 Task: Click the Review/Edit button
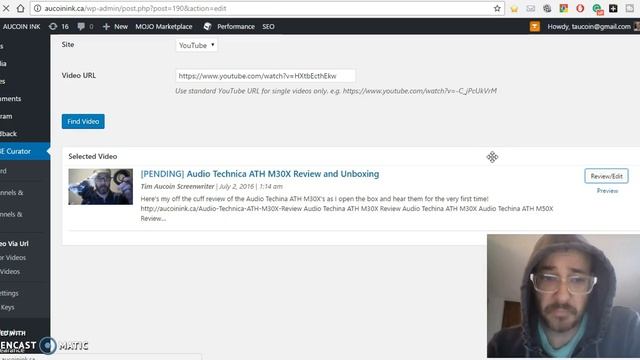(x=606, y=176)
